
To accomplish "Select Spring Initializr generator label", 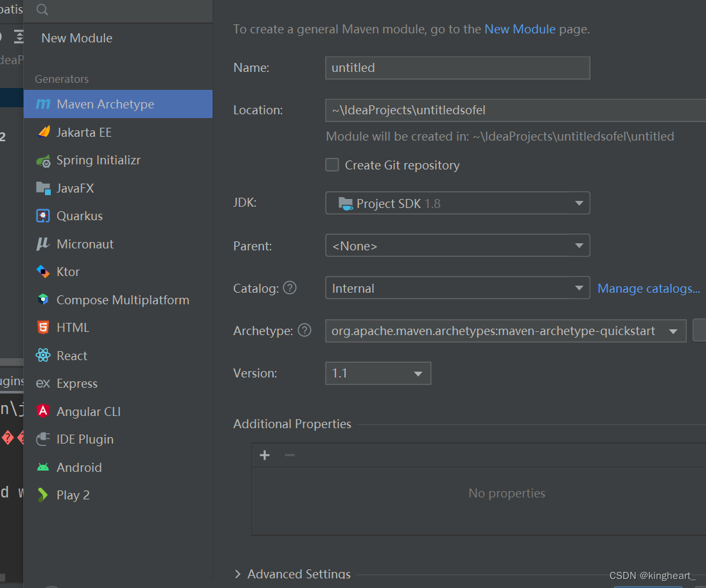I will tap(98, 160).
